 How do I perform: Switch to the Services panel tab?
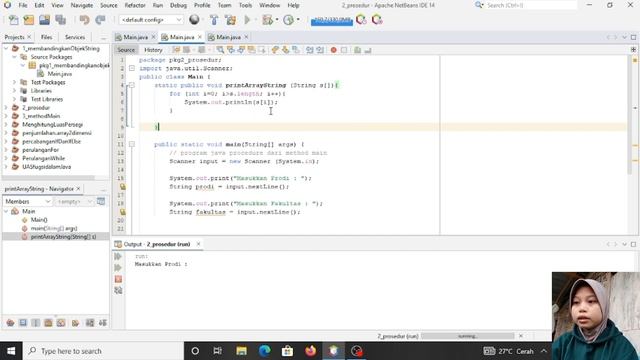(x=75, y=37)
